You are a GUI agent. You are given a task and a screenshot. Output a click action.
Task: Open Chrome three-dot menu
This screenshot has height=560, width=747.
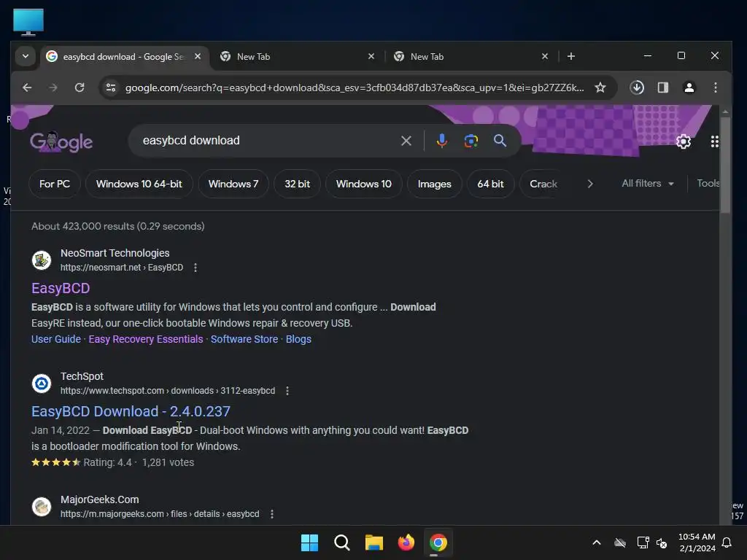pos(715,87)
